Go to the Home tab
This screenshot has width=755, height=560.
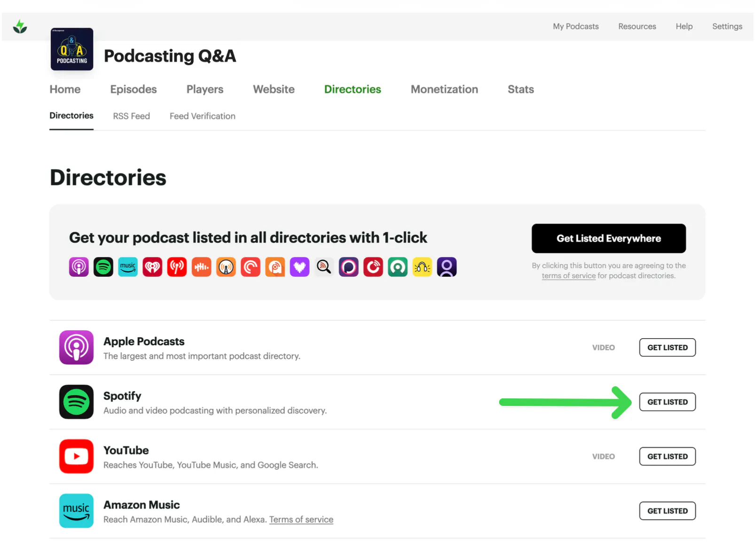[65, 89]
